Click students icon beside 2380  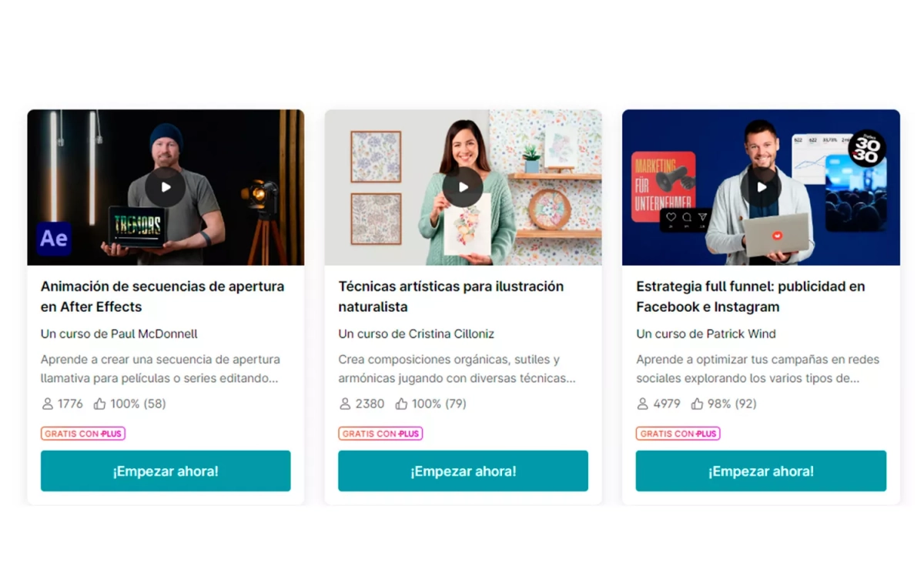[345, 404]
